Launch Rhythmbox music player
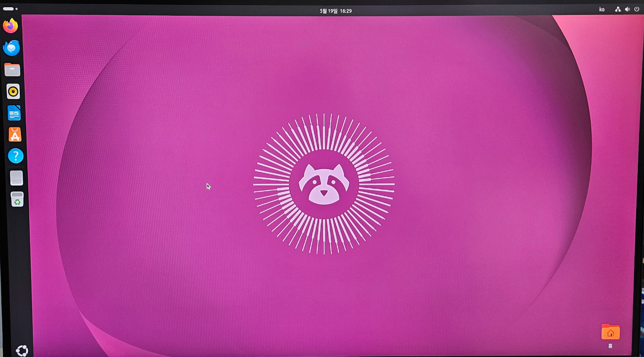Image resolution: width=644 pixels, height=357 pixels. (x=13, y=92)
